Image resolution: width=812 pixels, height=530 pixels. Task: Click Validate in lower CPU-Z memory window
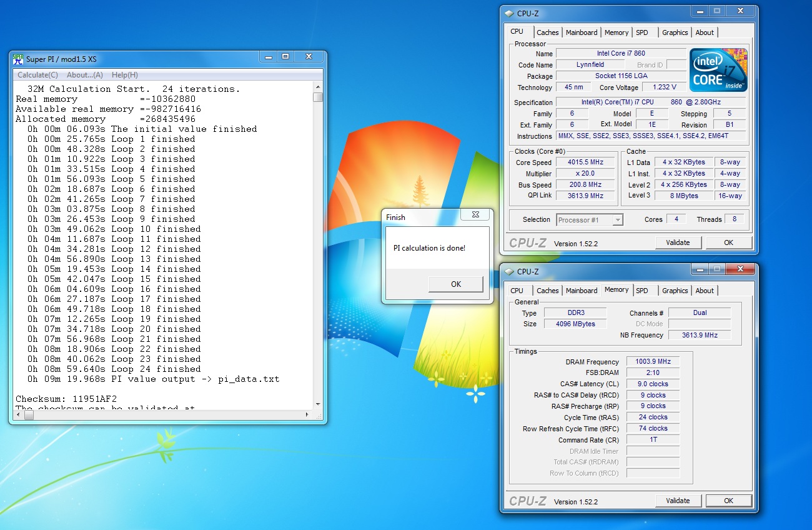678,501
